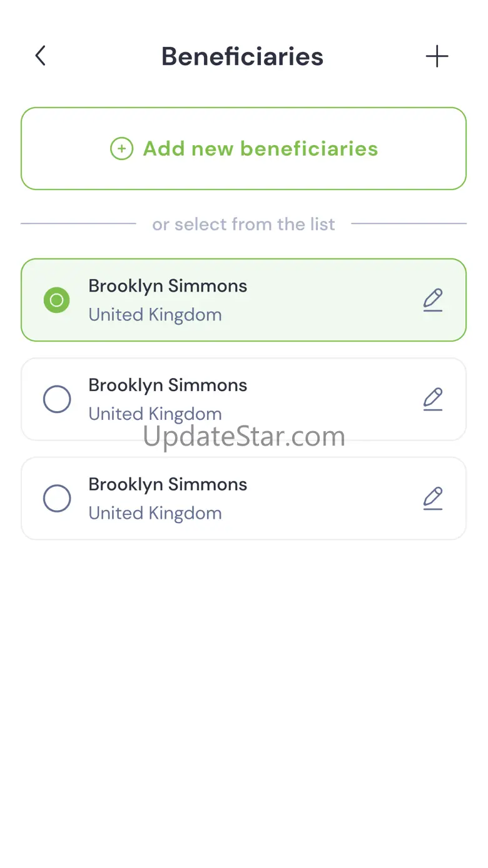The image size is (488, 868).
Task: Go back using the left chevron arrow
Action: (41, 56)
